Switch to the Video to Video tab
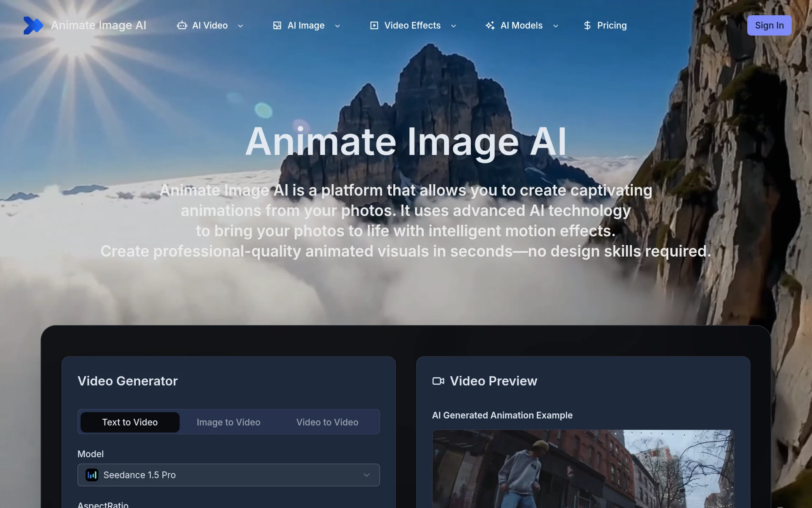The width and height of the screenshot is (812, 508). pos(327,422)
